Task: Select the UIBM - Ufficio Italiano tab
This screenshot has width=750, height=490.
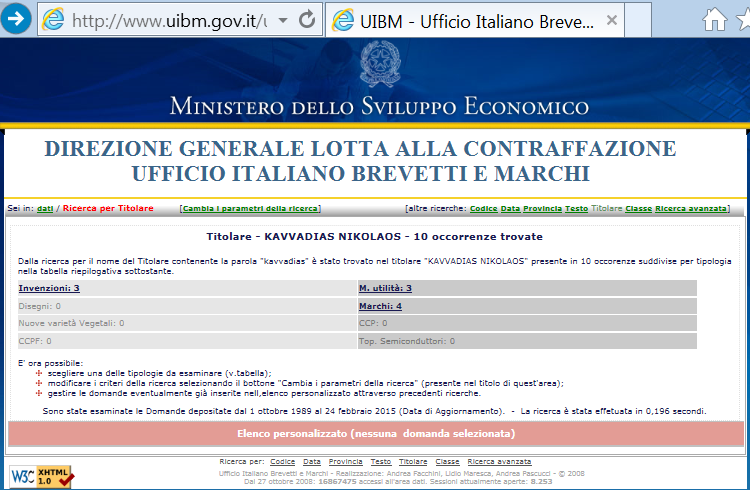Action: coord(474,21)
